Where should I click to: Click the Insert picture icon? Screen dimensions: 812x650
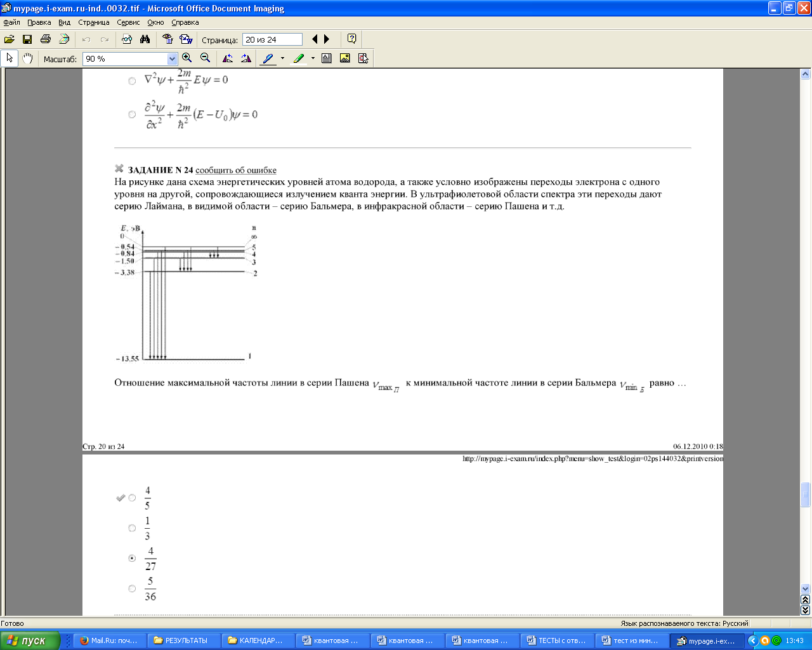345,58
